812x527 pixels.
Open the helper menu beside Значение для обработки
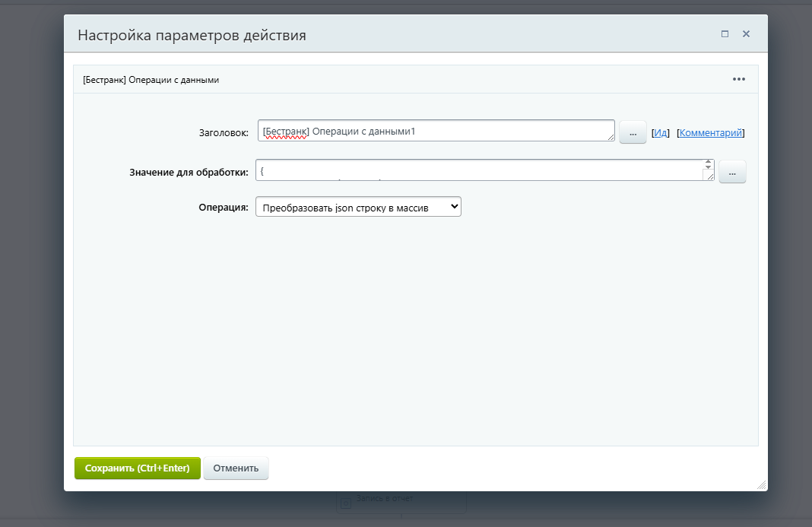(x=732, y=172)
